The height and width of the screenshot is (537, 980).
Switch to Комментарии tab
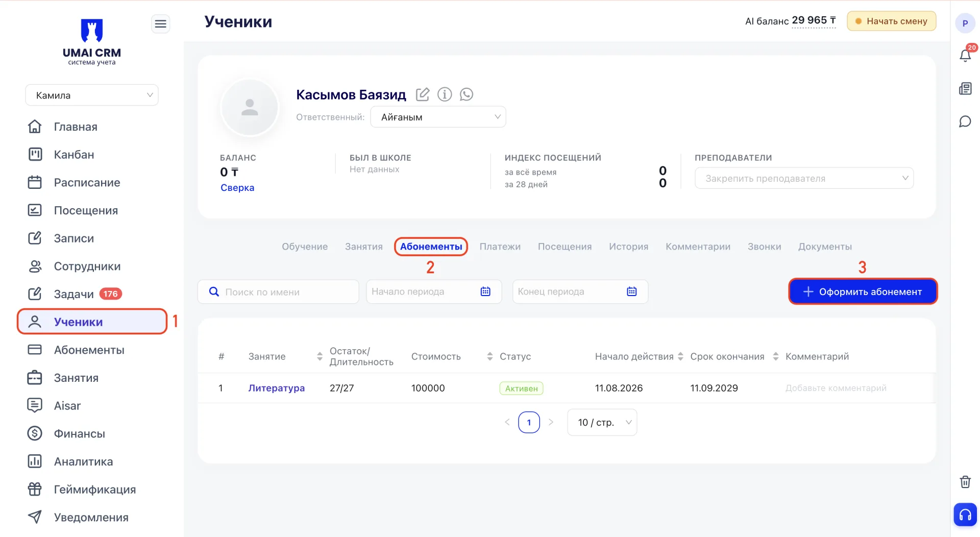tap(698, 247)
